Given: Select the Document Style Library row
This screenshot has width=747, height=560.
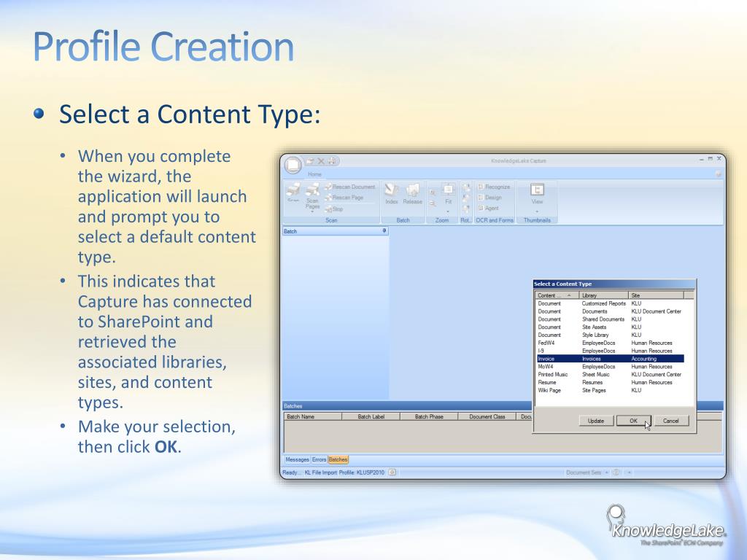Looking at the screenshot, I should [x=611, y=335].
